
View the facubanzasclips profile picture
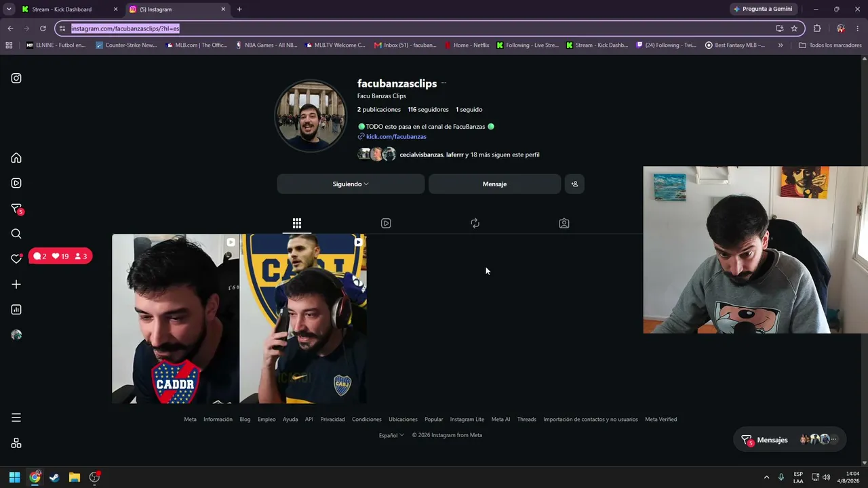click(311, 116)
